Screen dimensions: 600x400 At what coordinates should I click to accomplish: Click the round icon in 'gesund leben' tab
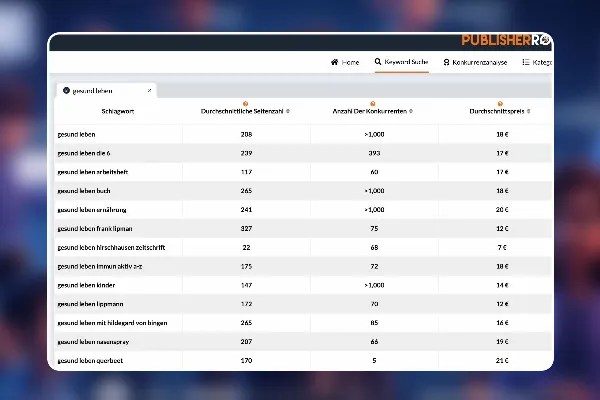(66, 90)
